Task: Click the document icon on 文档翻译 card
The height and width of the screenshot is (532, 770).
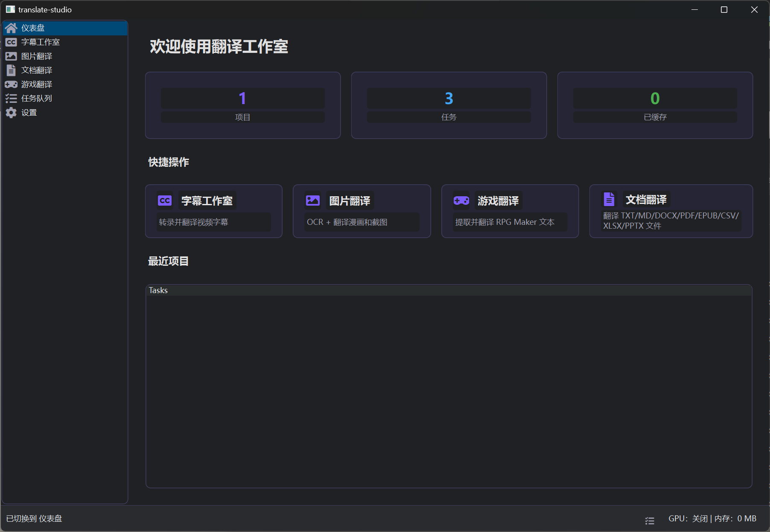Action: tap(610, 199)
